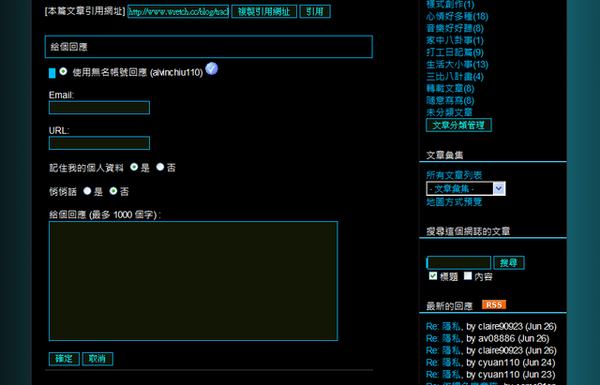Open category 心情好多種(18)
The width and height of the screenshot is (600, 385).
[457, 16]
